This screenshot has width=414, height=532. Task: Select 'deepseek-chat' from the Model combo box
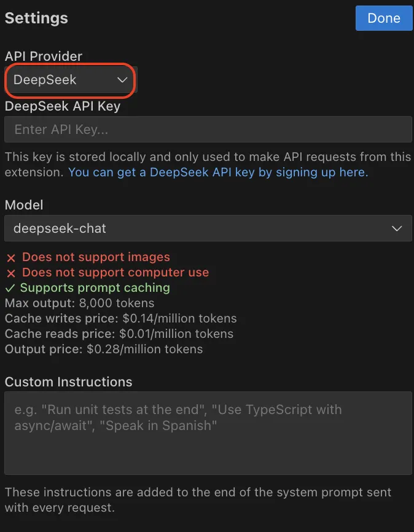[208, 228]
